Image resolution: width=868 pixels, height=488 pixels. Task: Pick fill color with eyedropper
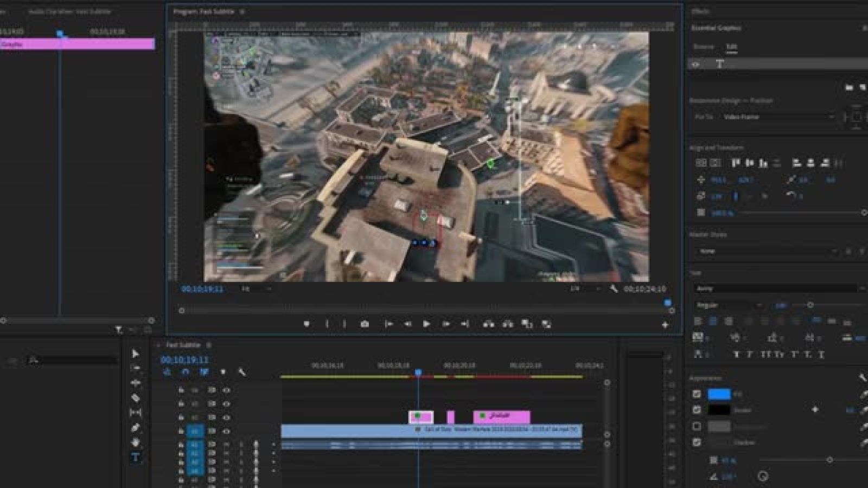[863, 394]
